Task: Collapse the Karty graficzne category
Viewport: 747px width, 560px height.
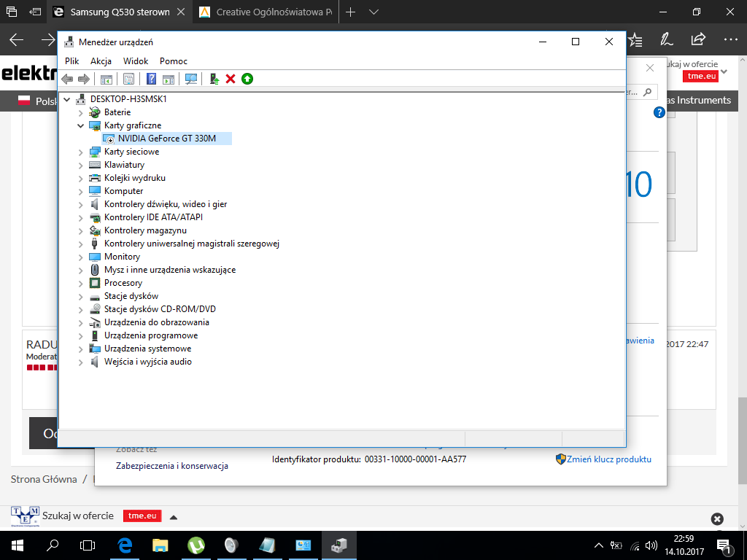Action: tap(80, 125)
